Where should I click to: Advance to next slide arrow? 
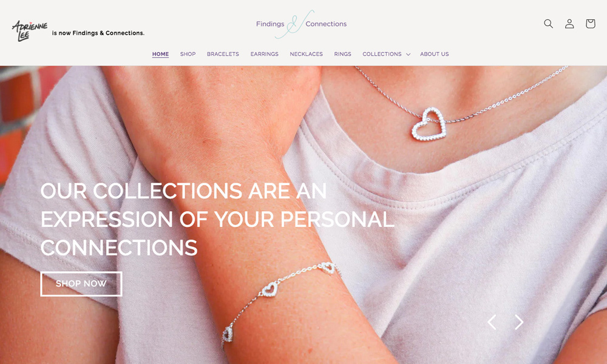pos(519,322)
